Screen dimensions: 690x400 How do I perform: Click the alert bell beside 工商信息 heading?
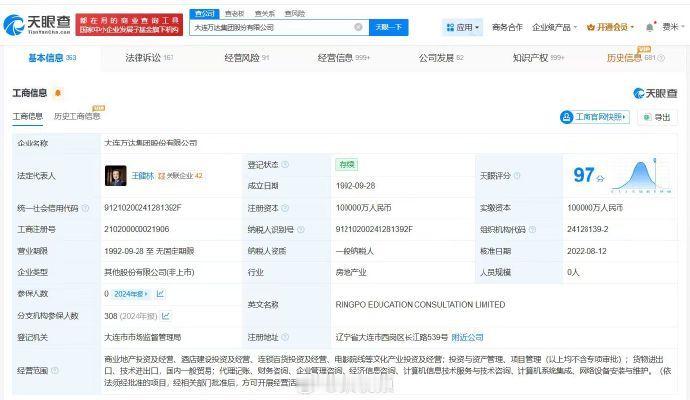tap(58, 93)
